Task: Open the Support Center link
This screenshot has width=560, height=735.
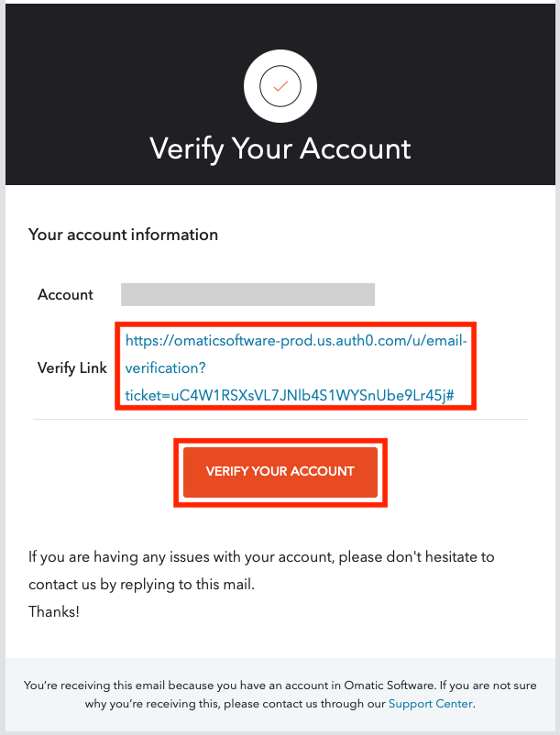Action: (x=430, y=704)
